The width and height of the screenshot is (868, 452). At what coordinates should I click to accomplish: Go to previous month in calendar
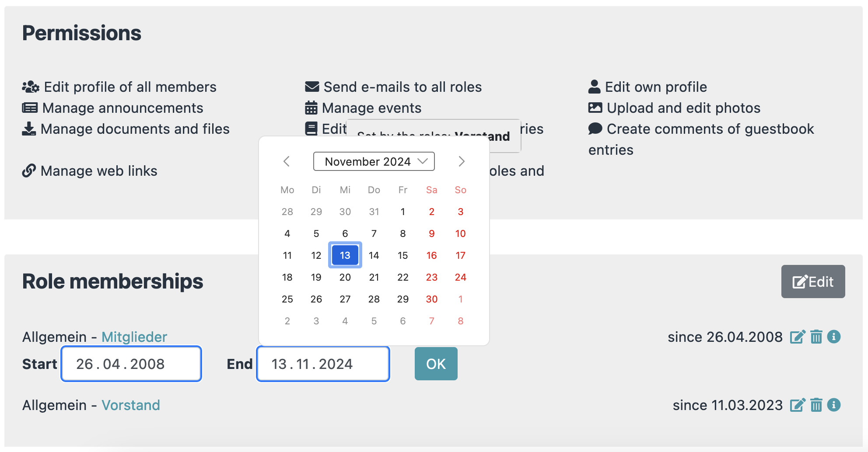(x=287, y=161)
